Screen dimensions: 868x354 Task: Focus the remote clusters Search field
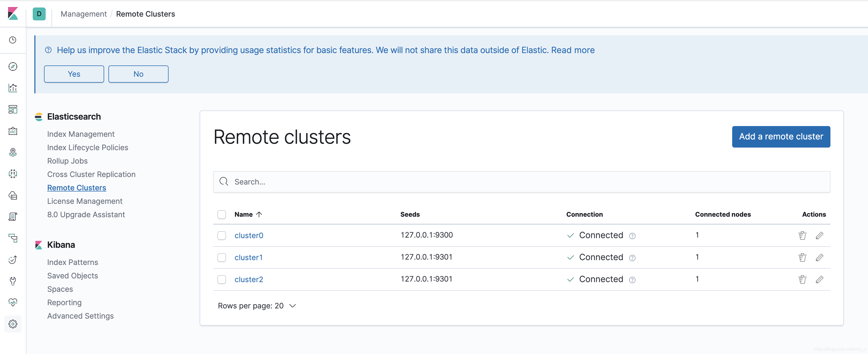(x=521, y=182)
